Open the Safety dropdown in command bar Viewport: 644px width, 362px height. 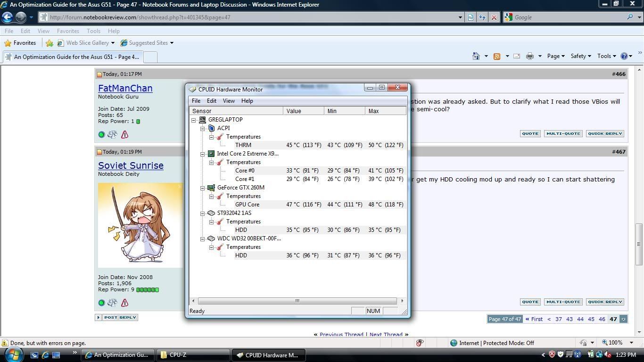coord(581,56)
